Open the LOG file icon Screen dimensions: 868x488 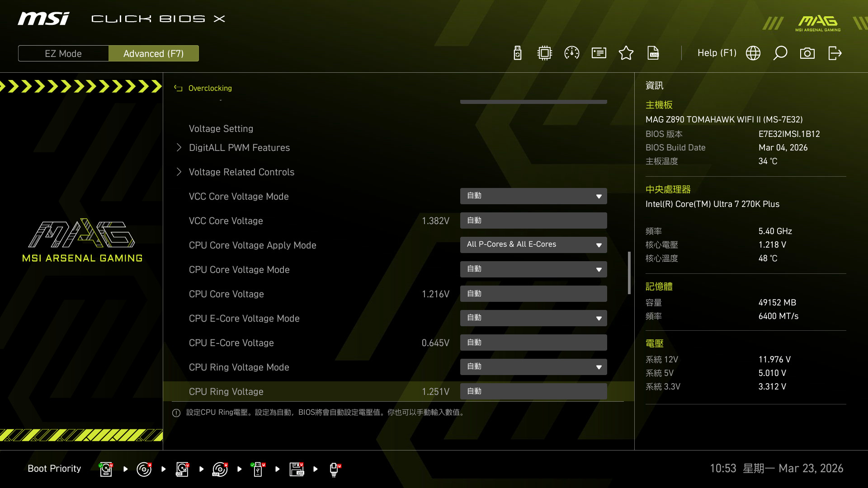(x=653, y=53)
